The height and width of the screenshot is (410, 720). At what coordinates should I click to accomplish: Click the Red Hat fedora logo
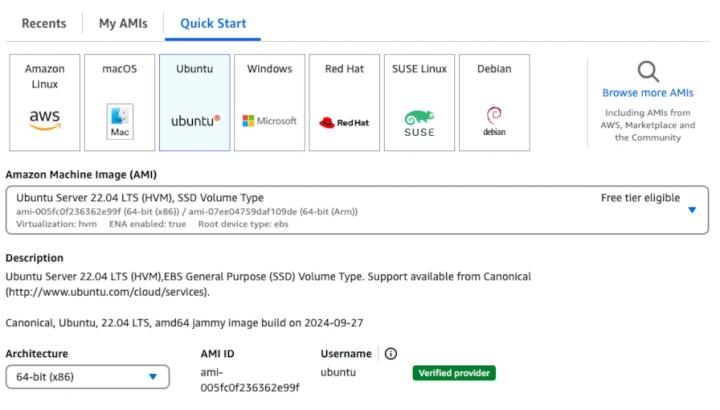[344, 123]
